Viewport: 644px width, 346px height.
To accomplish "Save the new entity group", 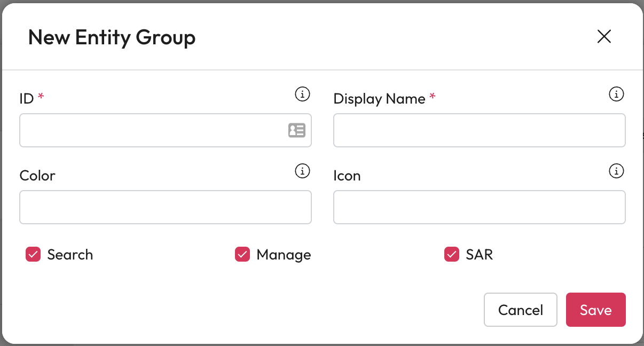I will (x=595, y=310).
